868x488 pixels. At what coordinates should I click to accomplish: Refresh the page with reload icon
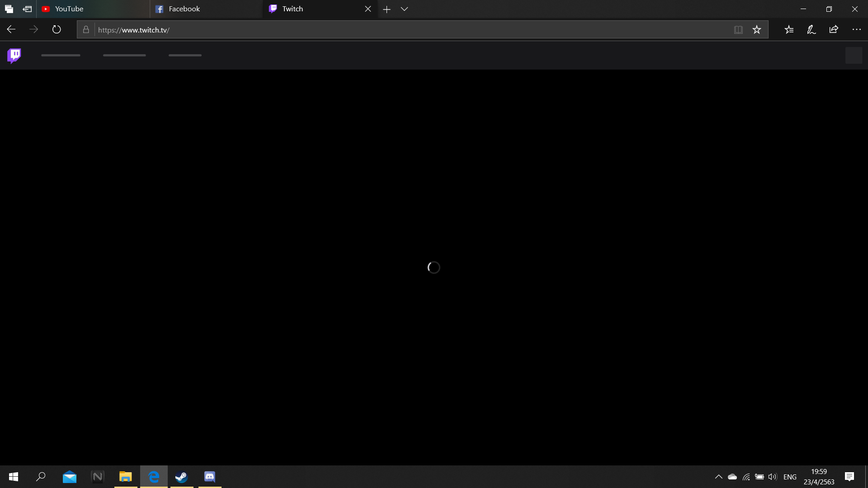pyautogui.click(x=57, y=30)
